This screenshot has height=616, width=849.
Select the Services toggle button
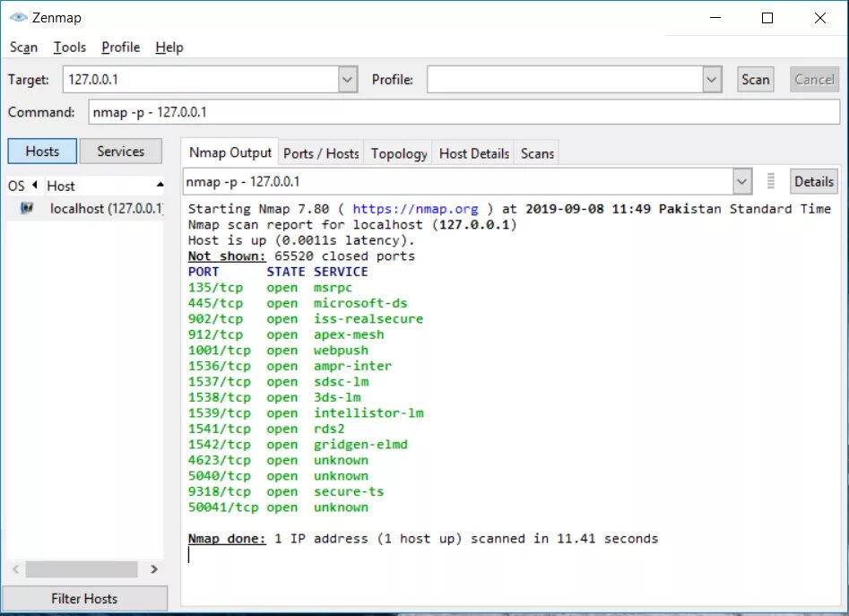121,151
